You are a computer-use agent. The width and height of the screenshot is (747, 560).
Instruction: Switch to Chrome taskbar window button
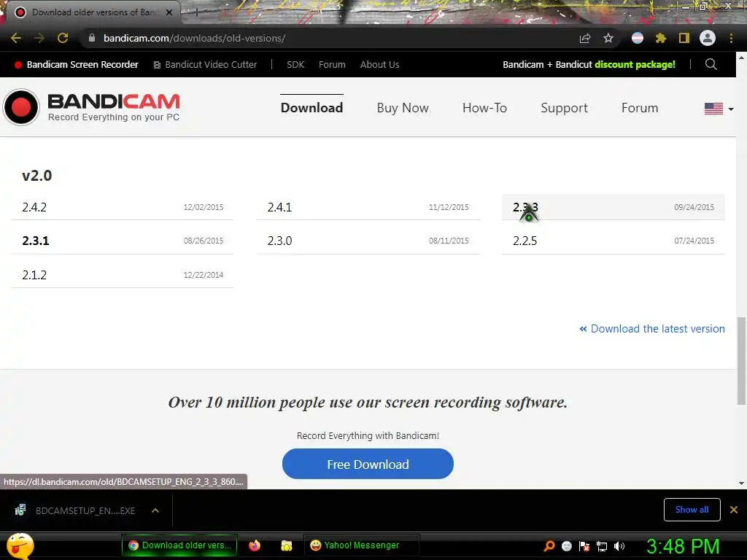tap(179, 545)
